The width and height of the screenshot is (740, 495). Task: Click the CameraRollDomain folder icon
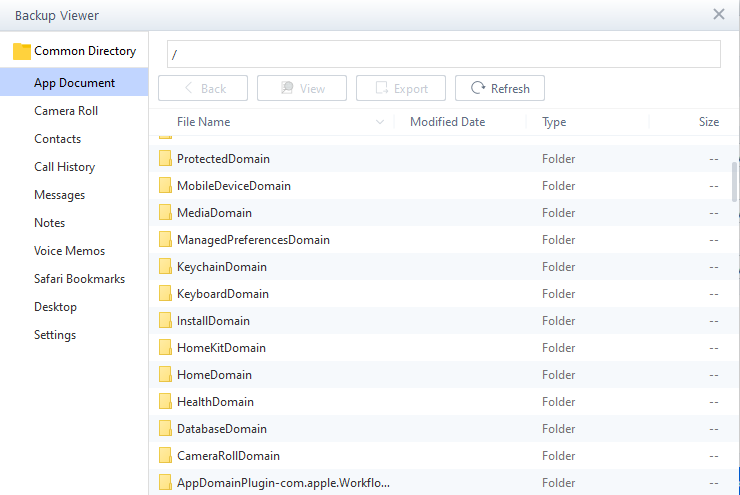[165, 455]
